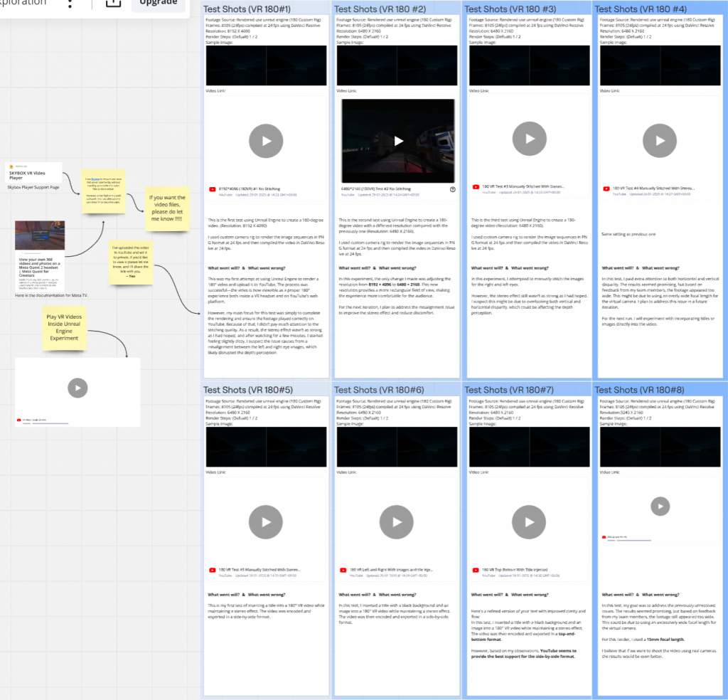This screenshot has width=728, height=700.
Task: Click the export board icon
Action: [113, 3]
